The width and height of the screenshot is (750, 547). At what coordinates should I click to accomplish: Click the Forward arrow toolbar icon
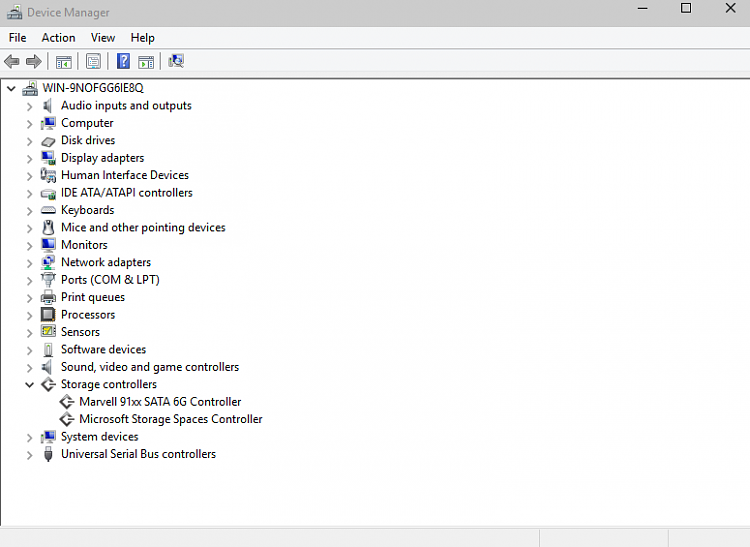[33, 61]
